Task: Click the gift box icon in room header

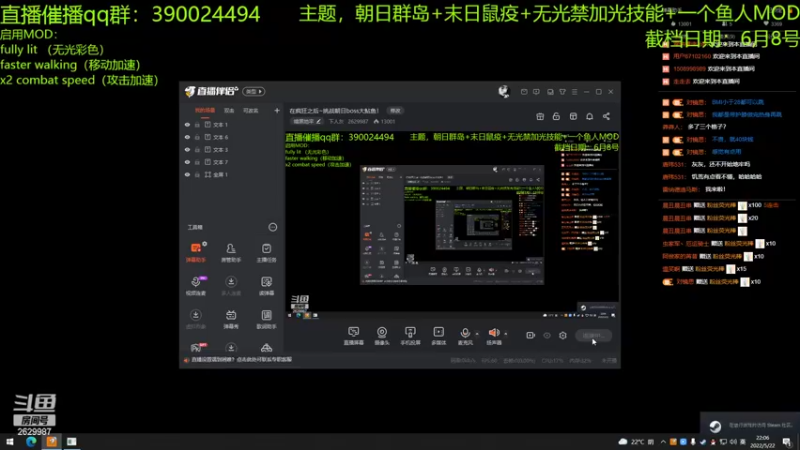Action: click(540, 116)
